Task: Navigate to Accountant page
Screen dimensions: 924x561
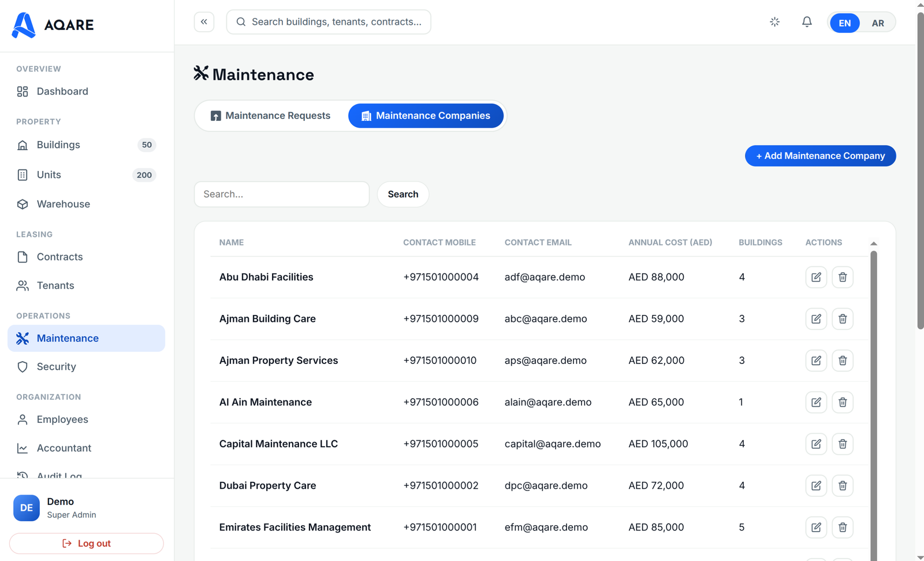Action: [x=86, y=448]
